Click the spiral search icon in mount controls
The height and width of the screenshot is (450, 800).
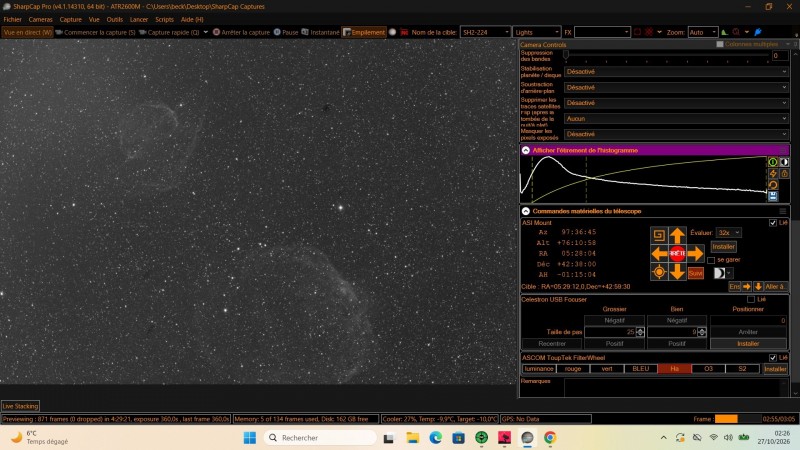659,235
